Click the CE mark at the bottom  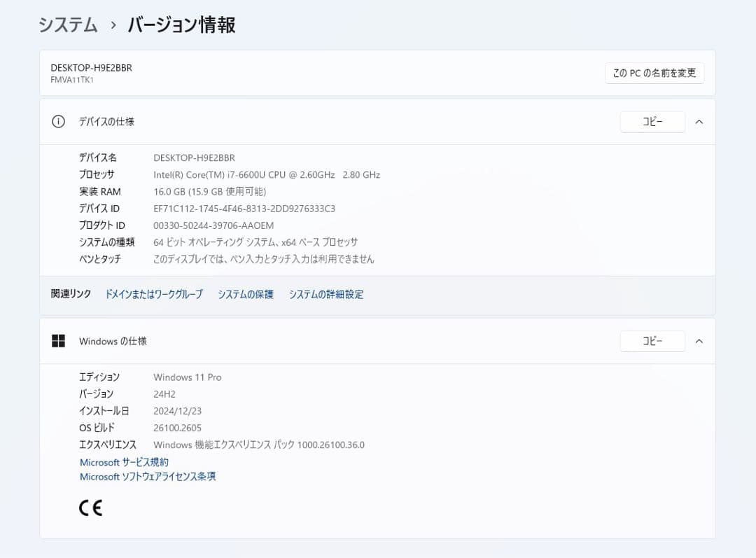click(x=90, y=507)
